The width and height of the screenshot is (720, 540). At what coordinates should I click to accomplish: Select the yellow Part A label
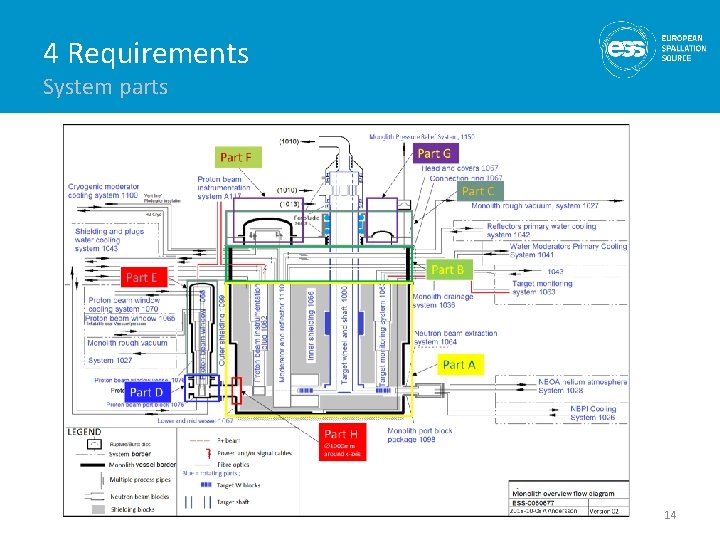[460, 365]
